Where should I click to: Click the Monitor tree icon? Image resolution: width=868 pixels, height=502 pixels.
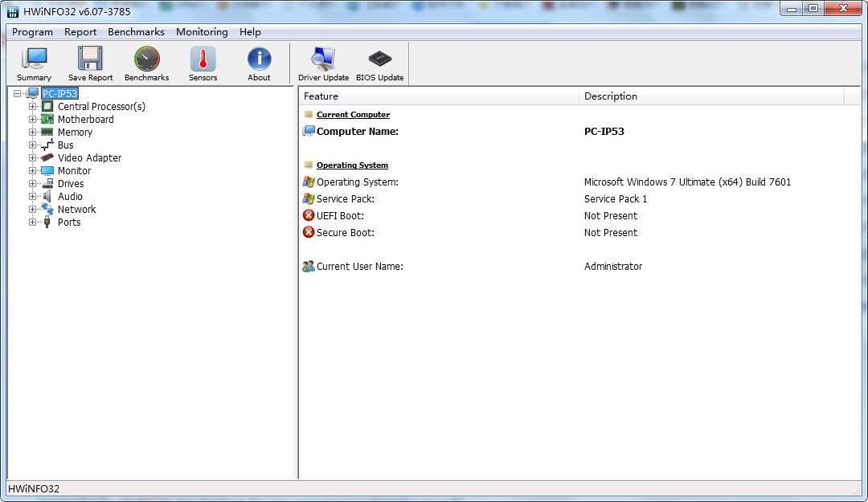(47, 170)
